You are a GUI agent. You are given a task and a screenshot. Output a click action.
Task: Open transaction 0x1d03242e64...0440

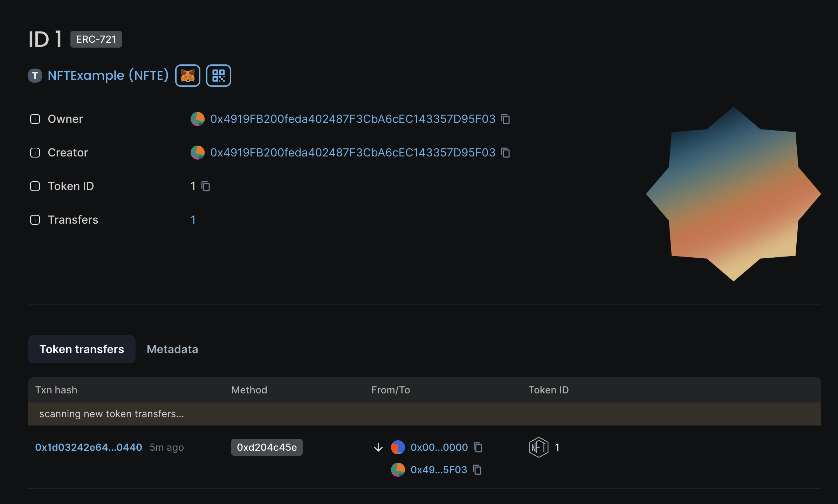click(89, 447)
